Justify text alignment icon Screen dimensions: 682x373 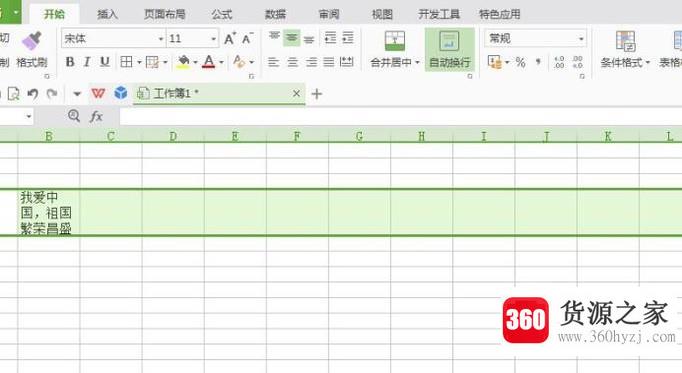pos(329,62)
